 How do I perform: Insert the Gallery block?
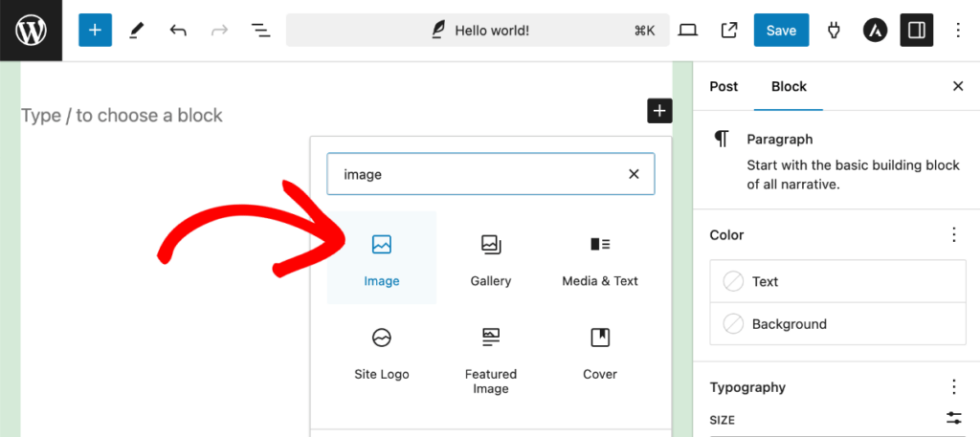point(491,258)
